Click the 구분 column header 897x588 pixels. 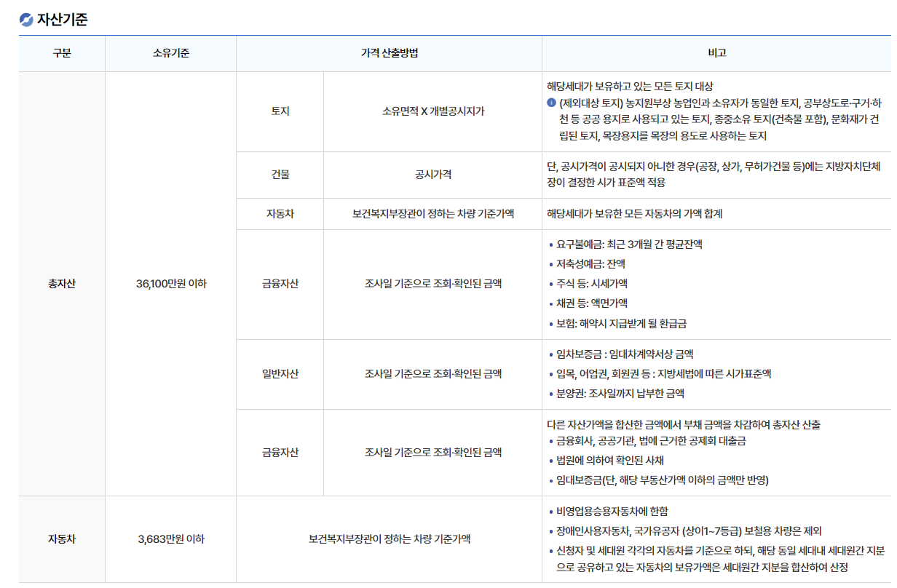click(x=62, y=53)
